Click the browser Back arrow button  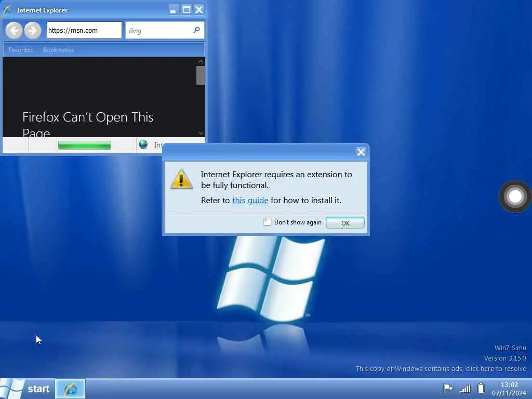click(14, 31)
